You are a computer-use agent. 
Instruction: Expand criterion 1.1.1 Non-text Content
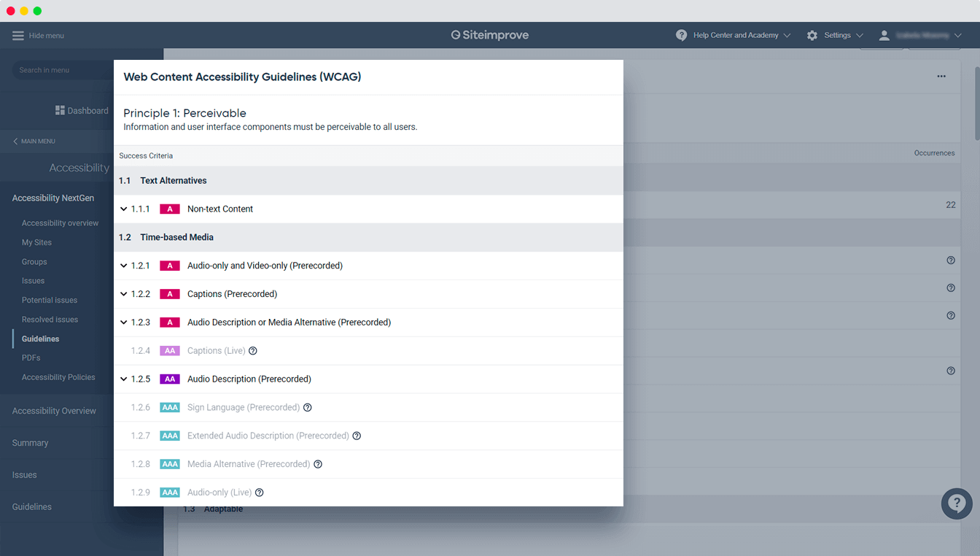point(124,209)
